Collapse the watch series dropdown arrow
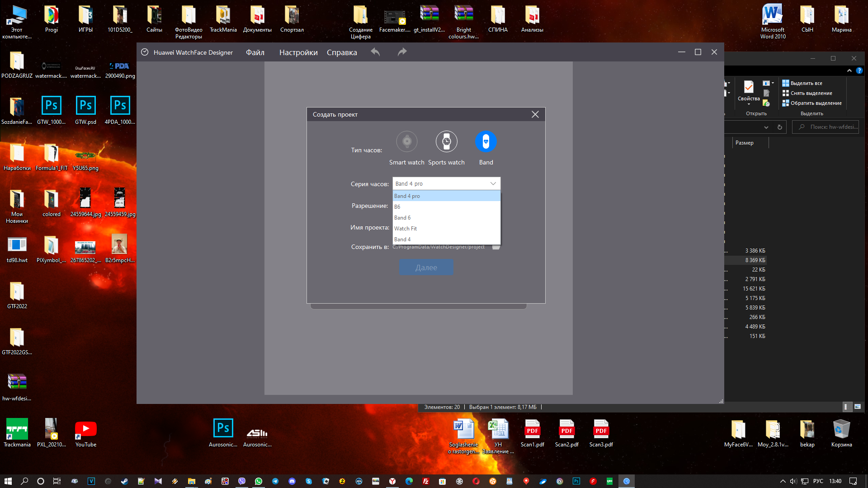The width and height of the screenshot is (868, 488). tap(493, 183)
